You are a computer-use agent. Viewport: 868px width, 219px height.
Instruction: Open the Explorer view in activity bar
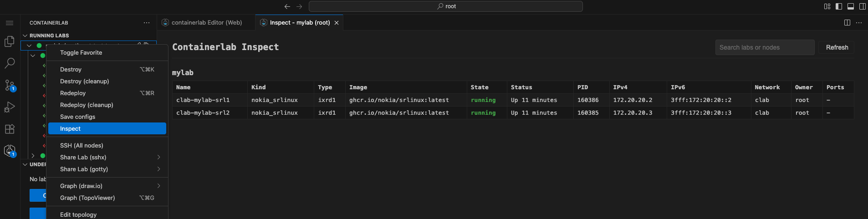10,41
